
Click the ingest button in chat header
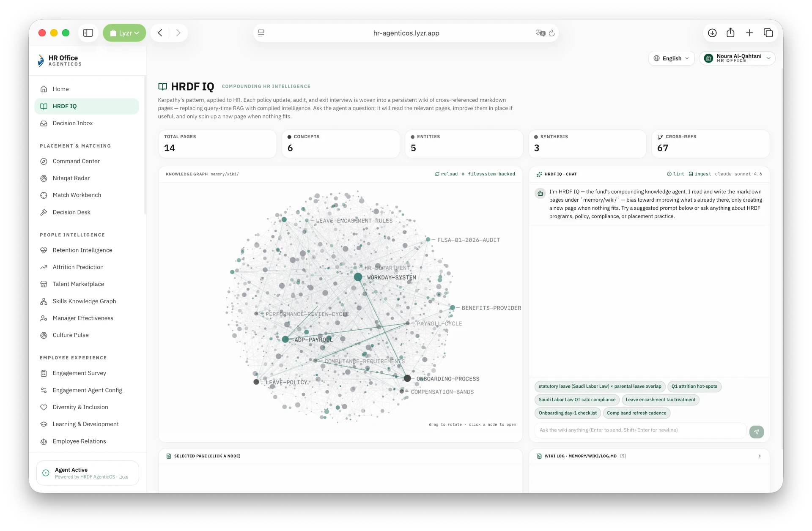700,174
